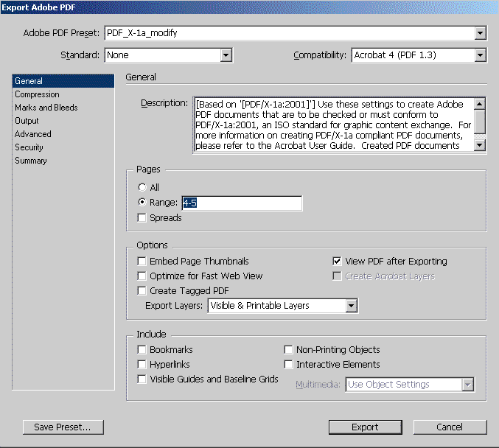Select the Security category
Image resolution: width=499 pixels, height=448 pixels.
point(63,147)
